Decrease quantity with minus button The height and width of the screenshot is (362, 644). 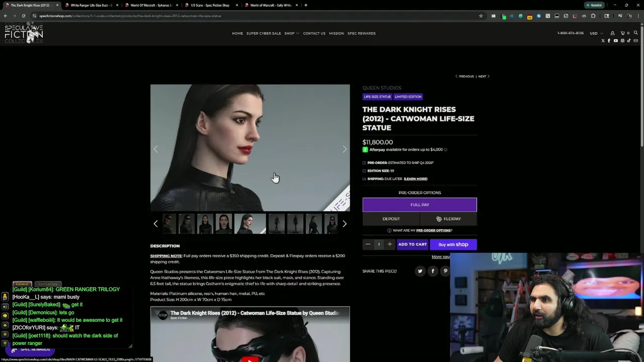point(368,244)
